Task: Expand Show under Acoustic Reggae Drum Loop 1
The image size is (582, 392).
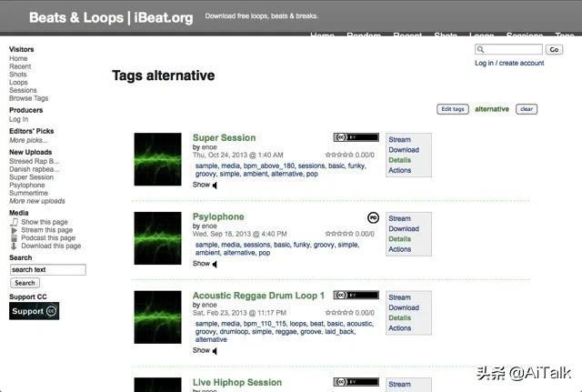Action: pos(215,350)
